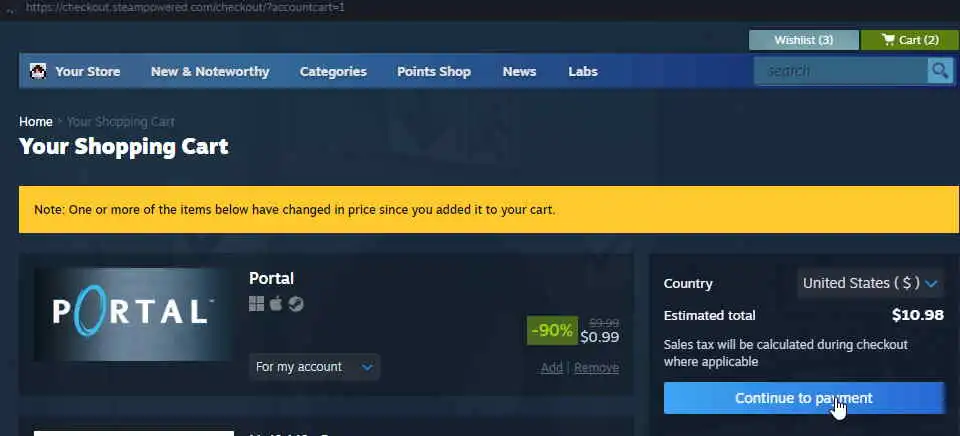Open the Country dropdown showing United States
The height and width of the screenshot is (436, 960).
tap(870, 283)
